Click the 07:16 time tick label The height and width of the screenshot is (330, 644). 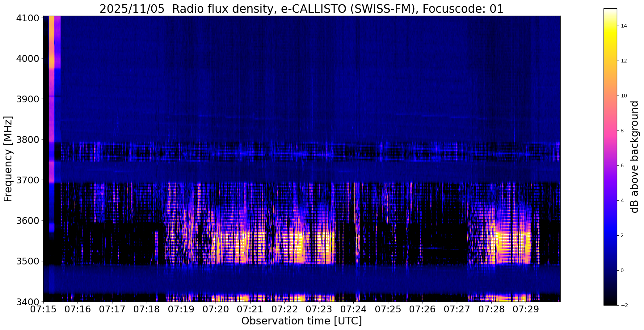point(78,309)
